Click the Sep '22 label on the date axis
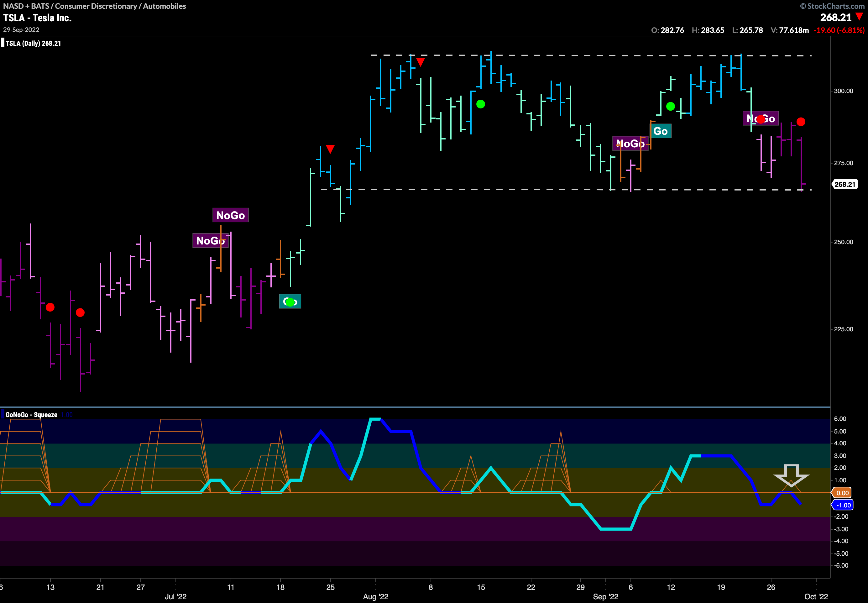The image size is (868, 603). click(x=605, y=597)
